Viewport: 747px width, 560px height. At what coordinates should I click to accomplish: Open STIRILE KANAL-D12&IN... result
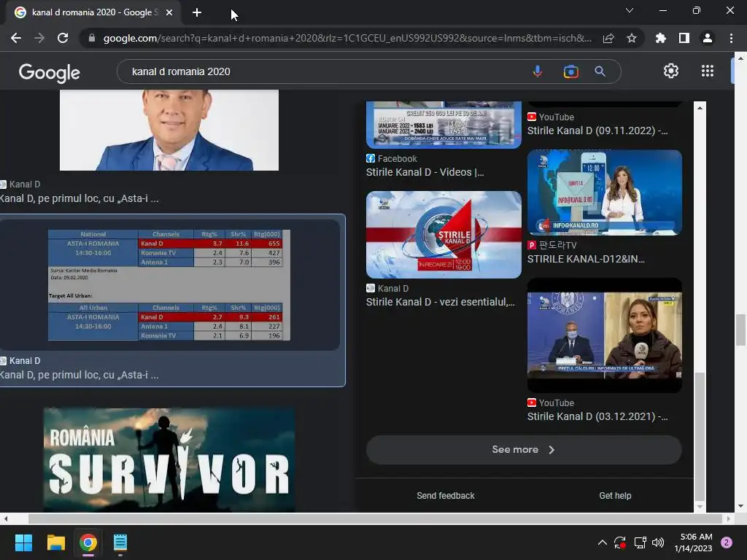click(586, 259)
